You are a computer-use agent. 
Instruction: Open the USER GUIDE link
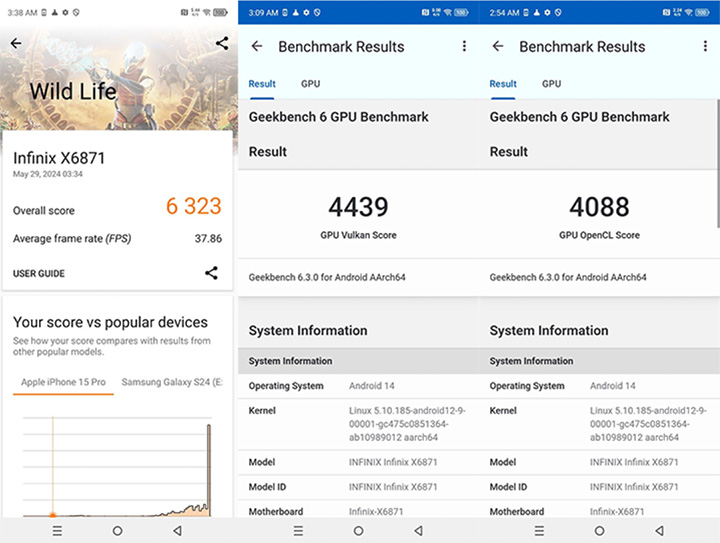pyautogui.click(x=39, y=273)
